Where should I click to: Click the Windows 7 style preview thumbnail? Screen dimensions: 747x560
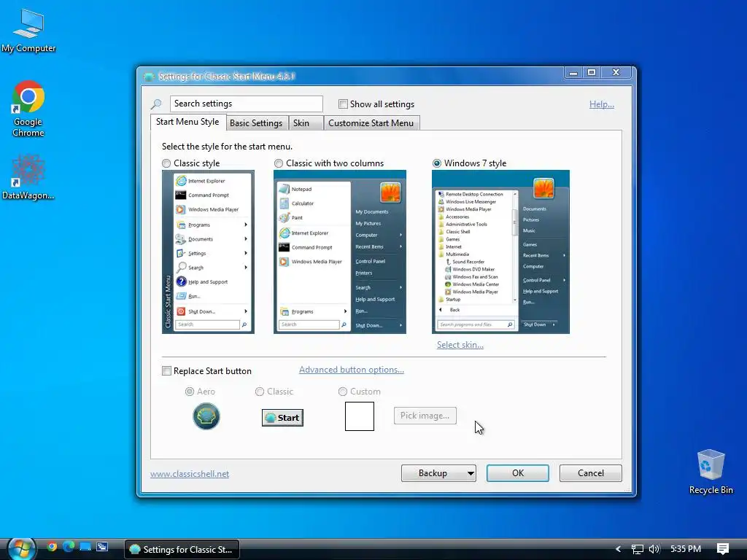pyautogui.click(x=500, y=252)
